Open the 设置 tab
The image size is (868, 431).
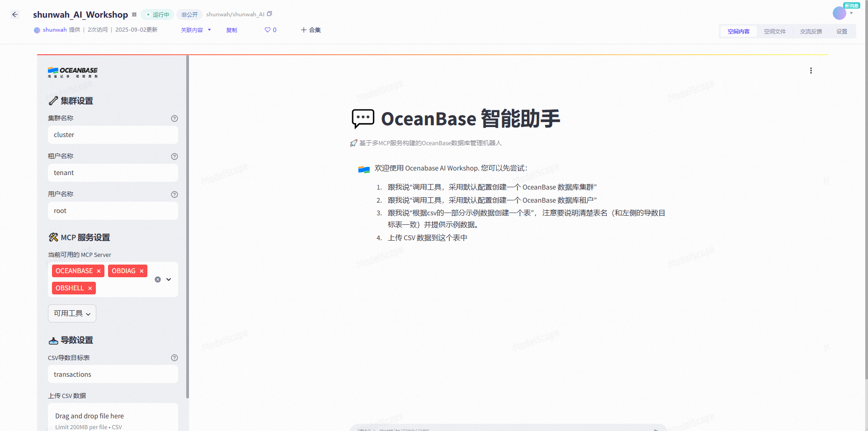tap(842, 31)
